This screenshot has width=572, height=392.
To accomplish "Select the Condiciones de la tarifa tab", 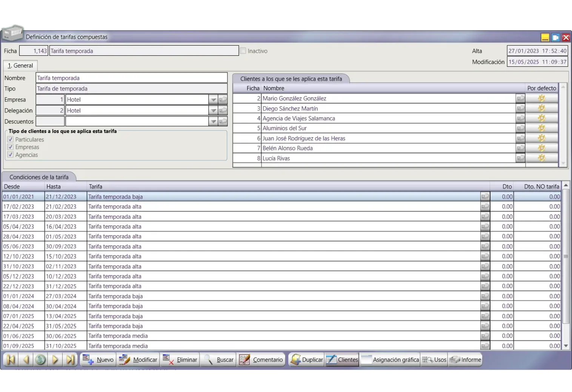I will [39, 177].
